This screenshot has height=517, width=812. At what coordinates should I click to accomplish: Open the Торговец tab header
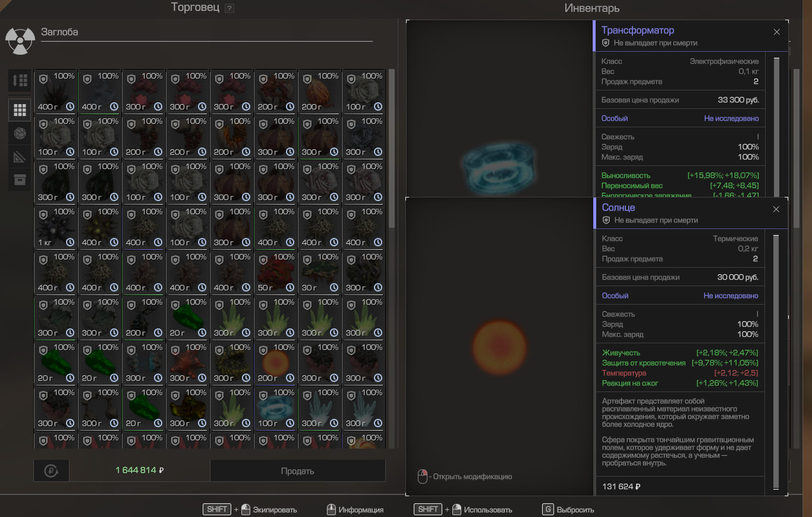point(195,8)
